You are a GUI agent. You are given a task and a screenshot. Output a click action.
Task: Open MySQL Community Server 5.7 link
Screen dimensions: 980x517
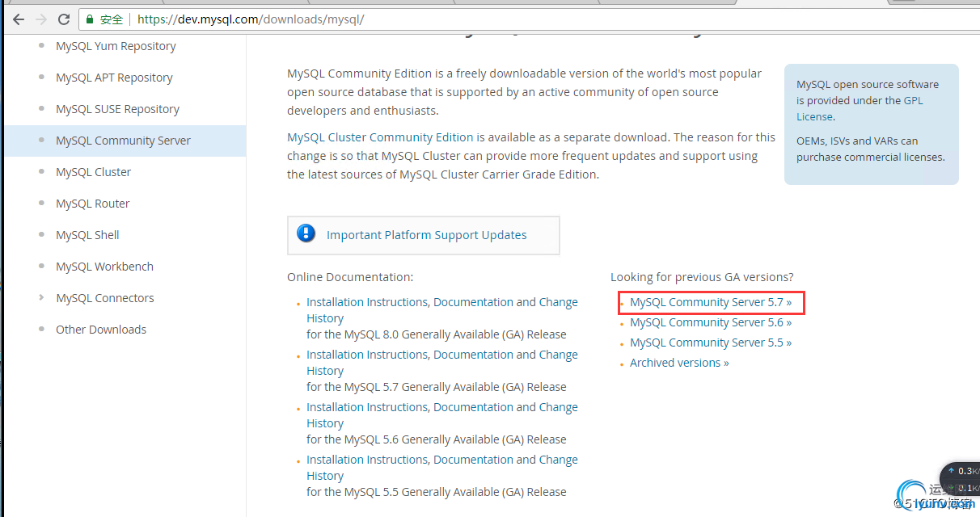[711, 302]
